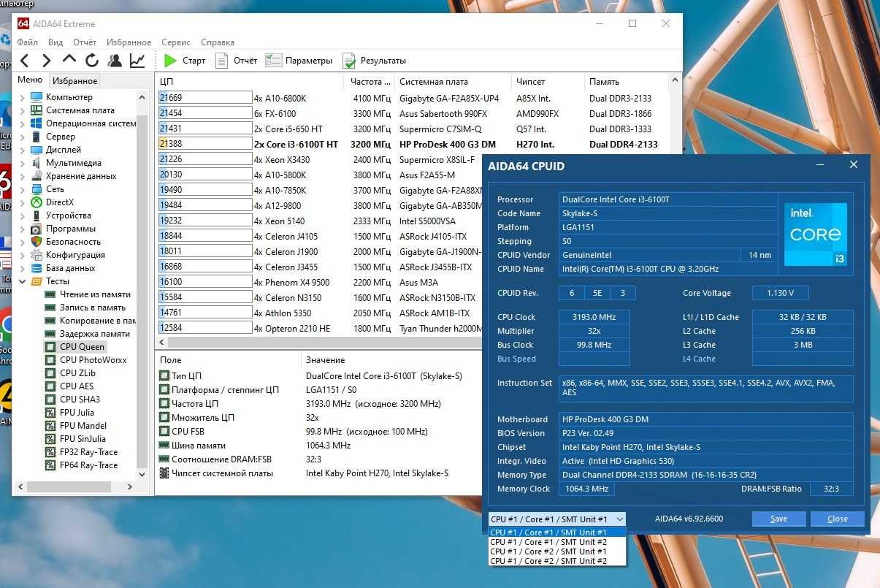Switch to the Меню sidebar tab
The height and width of the screenshot is (588, 880).
point(30,80)
